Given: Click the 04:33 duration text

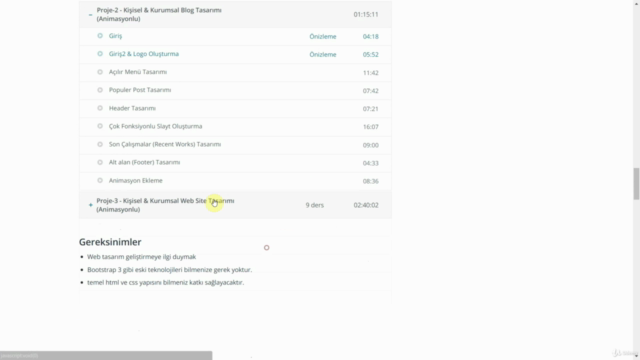Looking at the screenshot, I should 371,163.
